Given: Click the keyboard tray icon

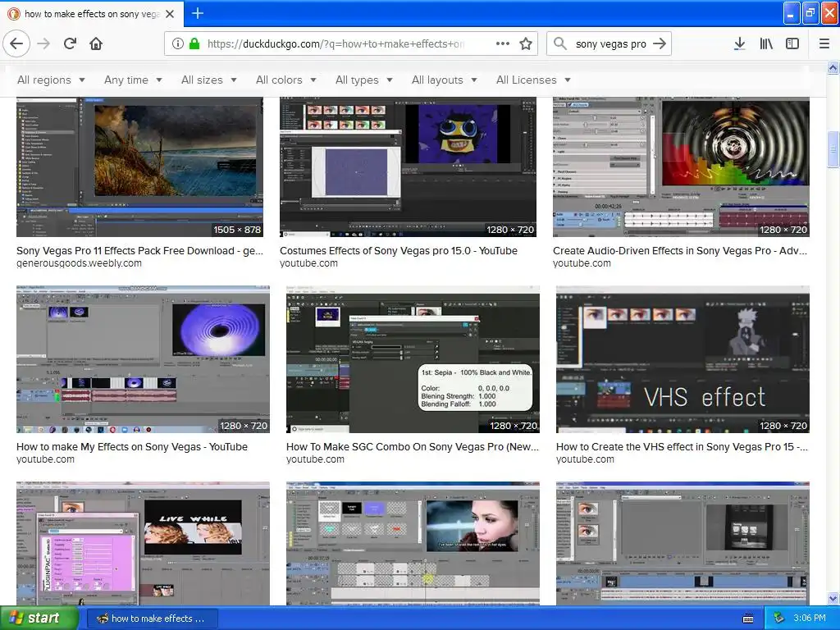Looking at the screenshot, I should [x=748, y=619].
